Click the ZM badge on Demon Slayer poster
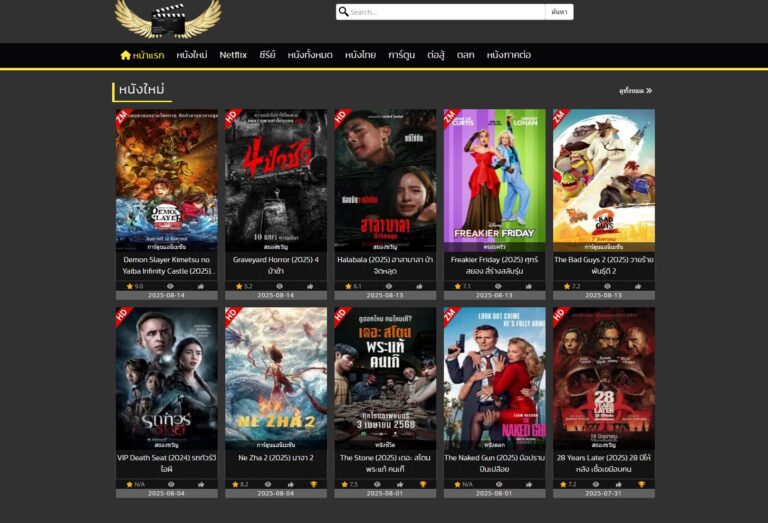The height and width of the screenshot is (523, 768). pos(122,116)
